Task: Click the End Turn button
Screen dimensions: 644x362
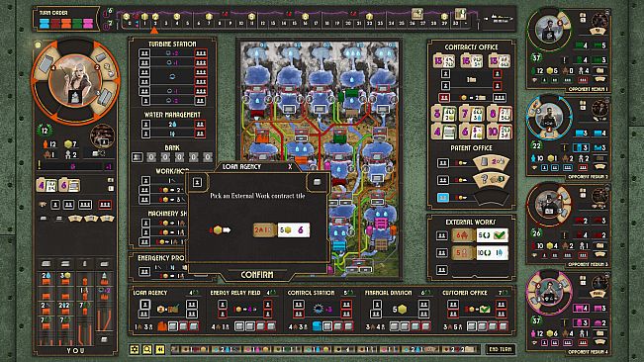Action: (x=501, y=349)
